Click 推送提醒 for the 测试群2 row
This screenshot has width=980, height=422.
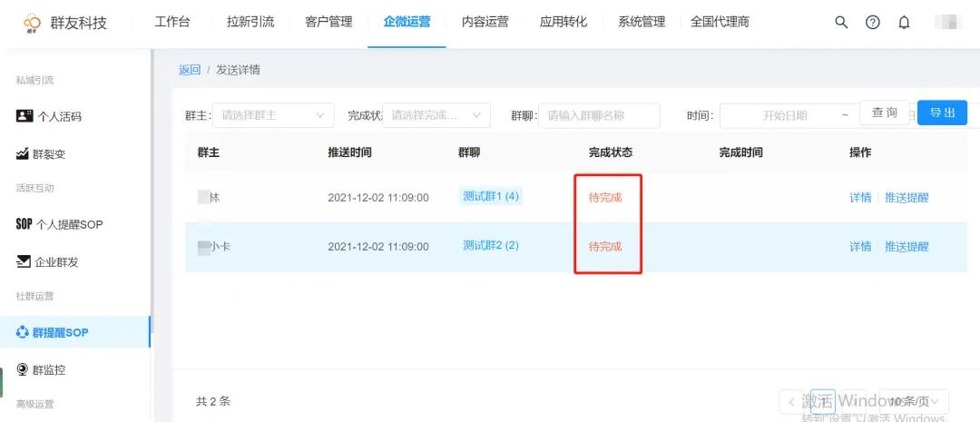pyautogui.click(x=906, y=246)
